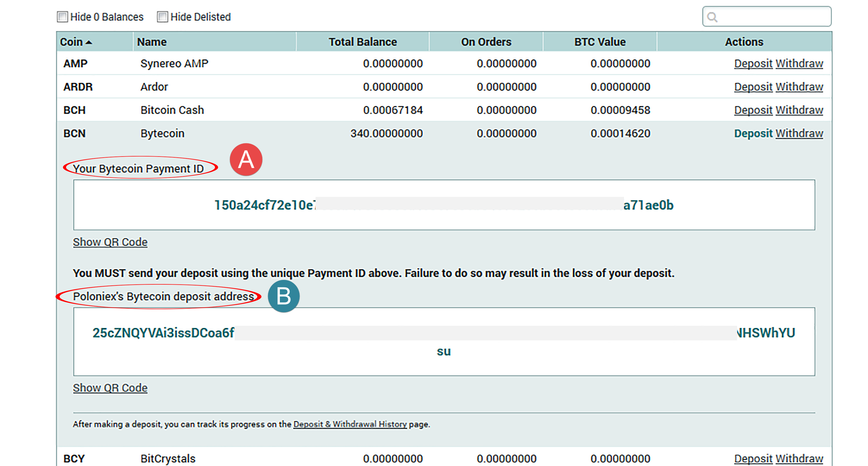Enable Hide 0 Balances checkbox
The width and height of the screenshot is (868, 466).
coord(62,17)
